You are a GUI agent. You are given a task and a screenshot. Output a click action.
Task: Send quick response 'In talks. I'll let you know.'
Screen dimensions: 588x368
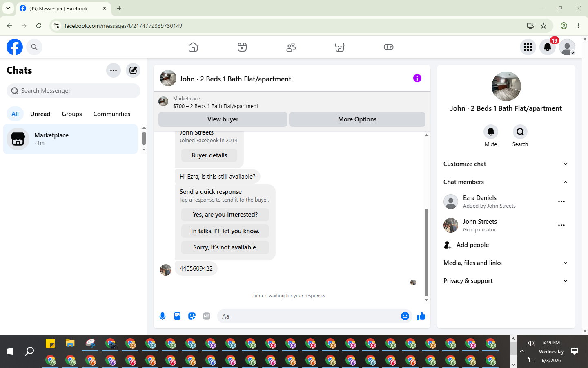225,231
